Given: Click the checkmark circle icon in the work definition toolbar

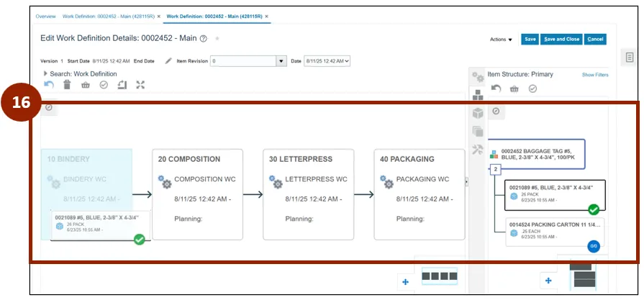Looking at the screenshot, I should coord(104,85).
